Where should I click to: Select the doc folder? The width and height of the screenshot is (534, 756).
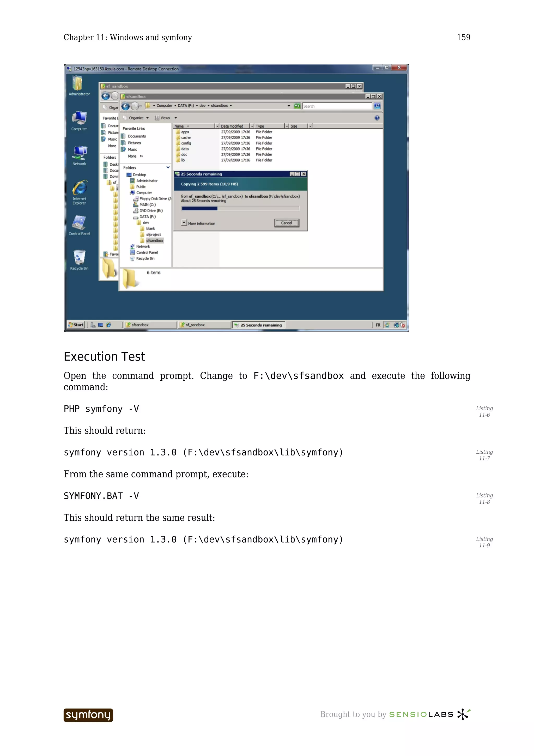[182, 154]
